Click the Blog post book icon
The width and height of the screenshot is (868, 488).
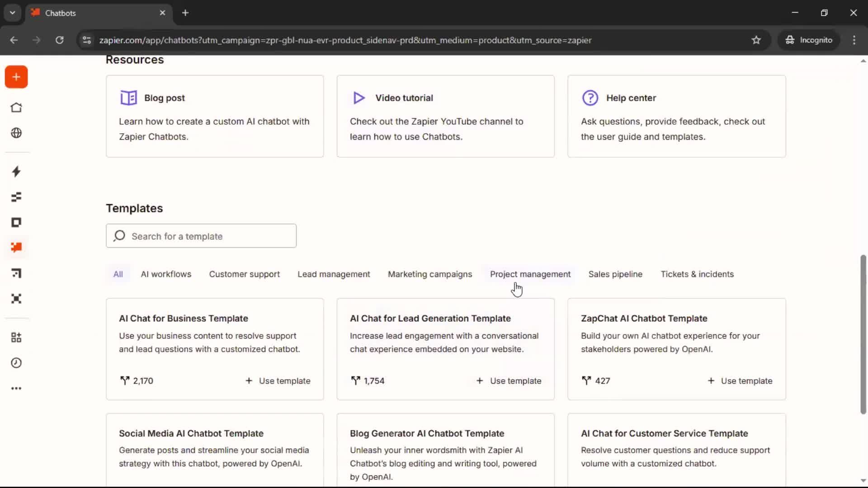click(x=128, y=98)
